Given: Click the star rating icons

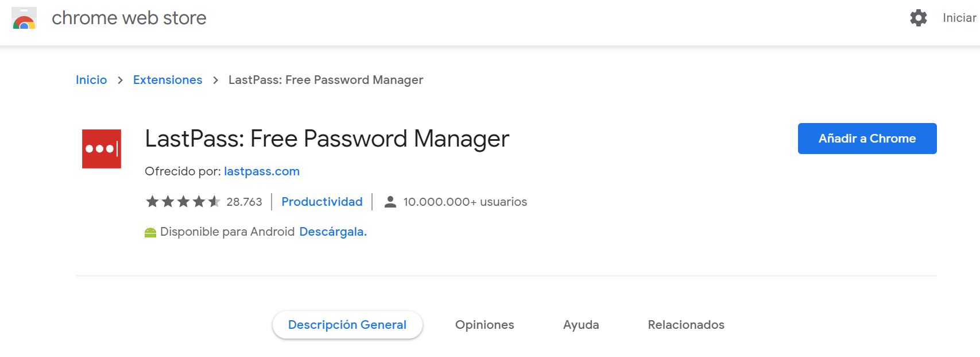Looking at the screenshot, I should click(x=183, y=202).
